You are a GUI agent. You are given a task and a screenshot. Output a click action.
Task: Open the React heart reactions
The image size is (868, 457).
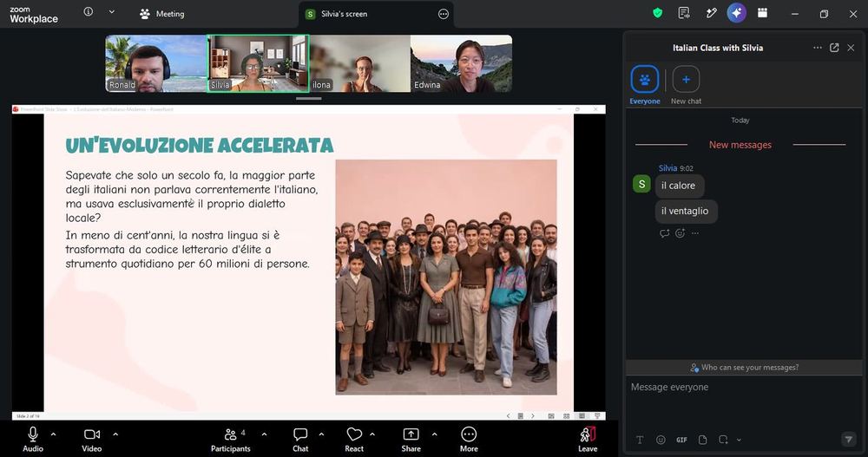(x=354, y=440)
